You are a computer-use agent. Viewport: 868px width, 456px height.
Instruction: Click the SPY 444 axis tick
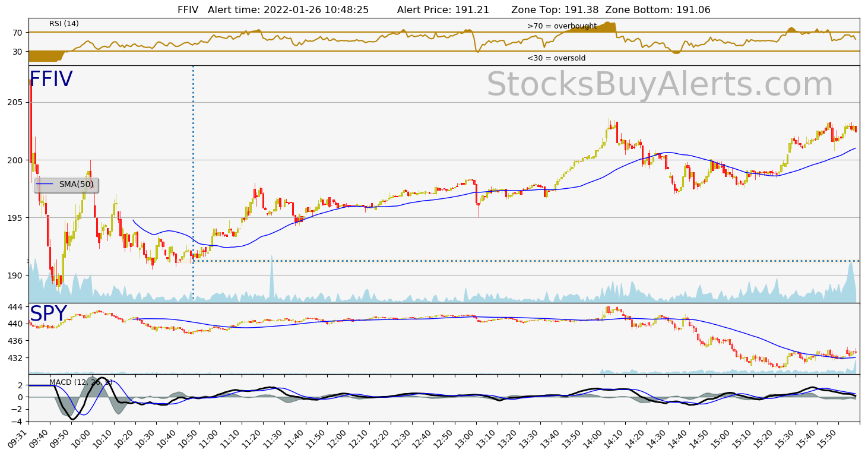[15, 307]
